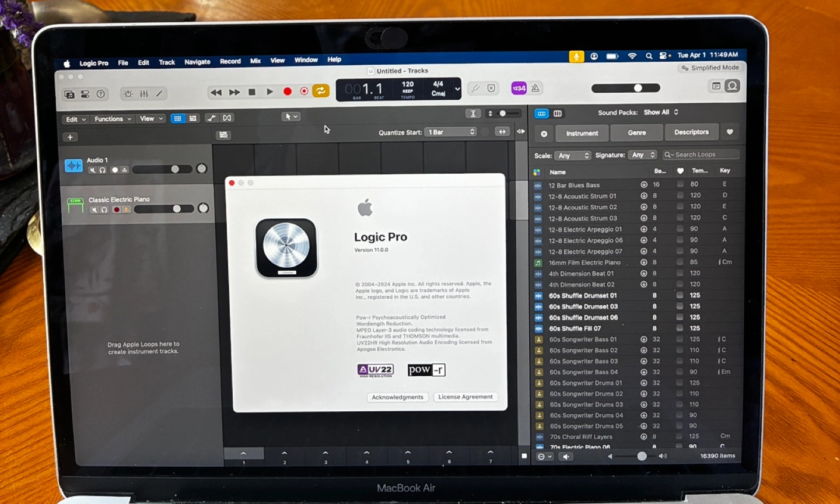The width and height of the screenshot is (840, 504).
Task: Open the Signature Any popup
Action: click(x=643, y=155)
